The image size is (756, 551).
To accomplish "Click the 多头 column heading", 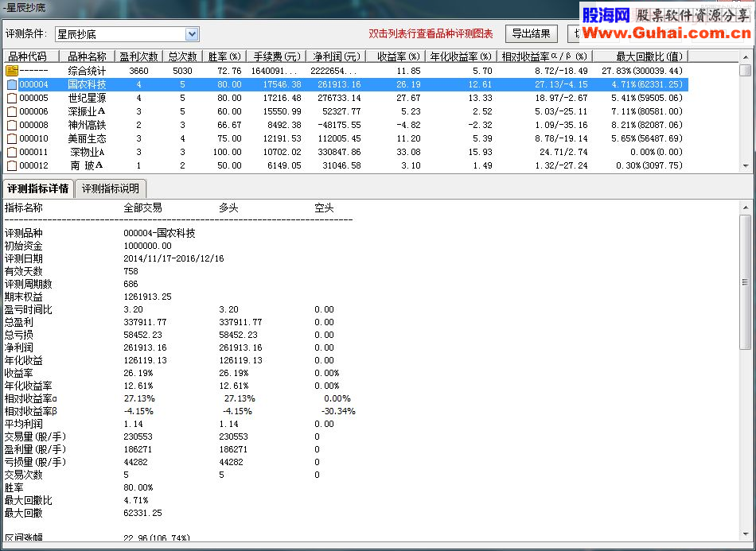I will pyautogui.click(x=228, y=208).
